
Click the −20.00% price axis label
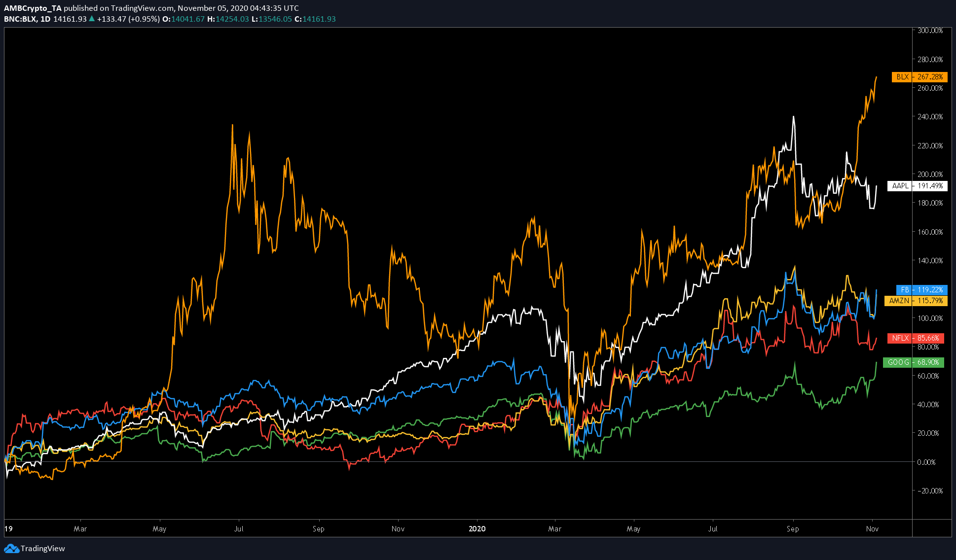(930, 490)
